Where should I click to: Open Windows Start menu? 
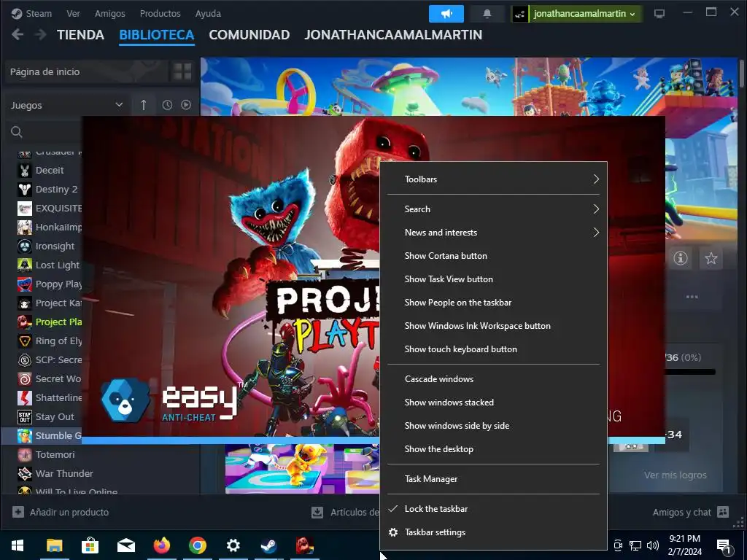point(18,545)
